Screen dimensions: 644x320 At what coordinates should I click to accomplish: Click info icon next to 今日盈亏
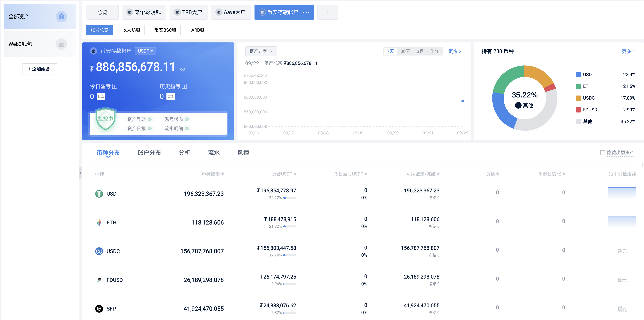[115, 86]
